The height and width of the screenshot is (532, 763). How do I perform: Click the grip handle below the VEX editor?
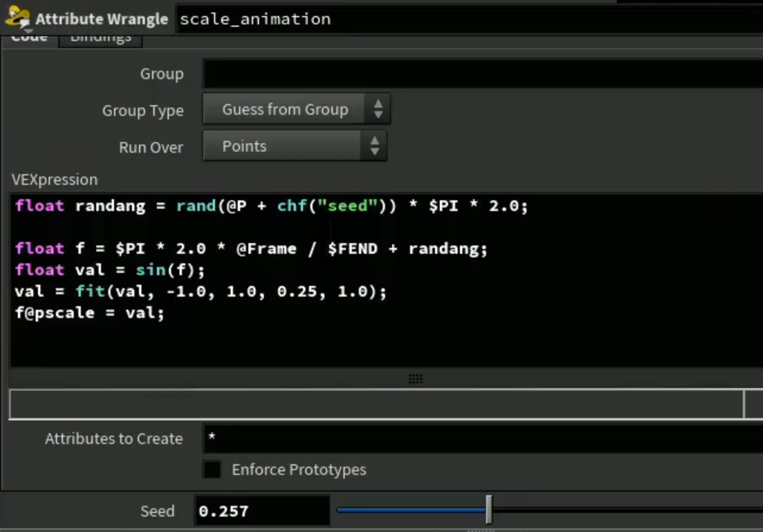[x=415, y=379]
